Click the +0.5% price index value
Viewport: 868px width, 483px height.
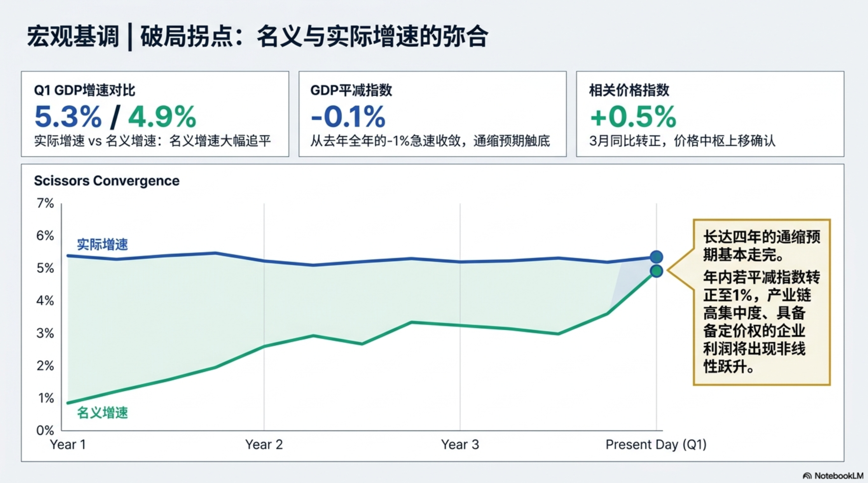tap(633, 116)
